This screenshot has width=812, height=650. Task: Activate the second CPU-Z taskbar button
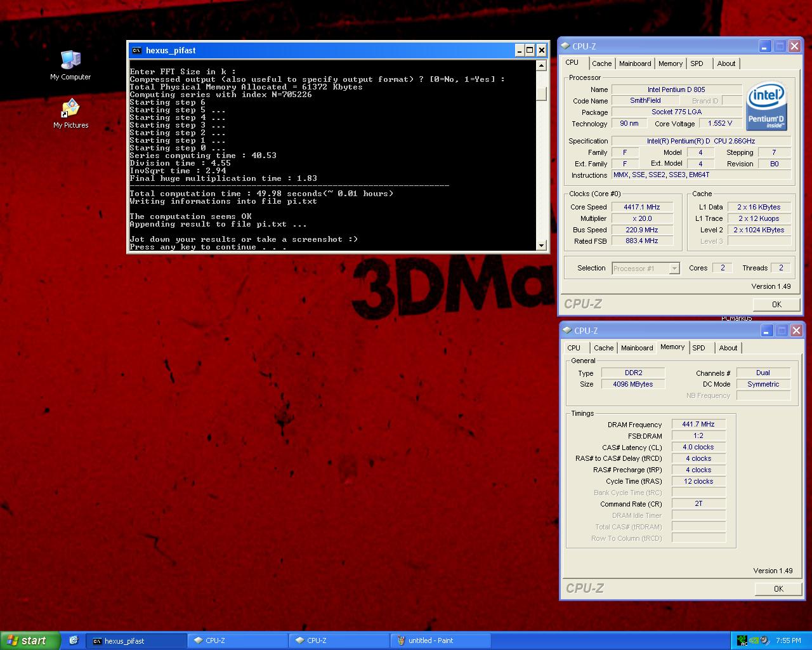pyautogui.click(x=339, y=640)
